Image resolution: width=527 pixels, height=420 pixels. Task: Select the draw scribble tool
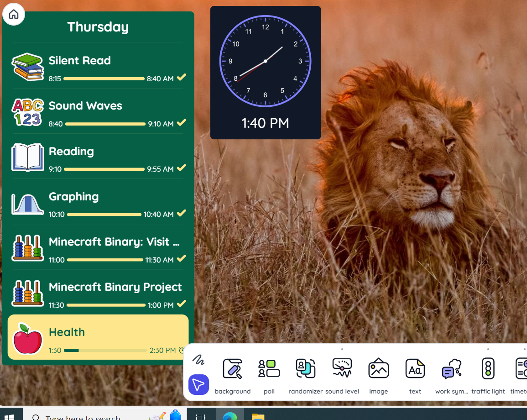198,360
